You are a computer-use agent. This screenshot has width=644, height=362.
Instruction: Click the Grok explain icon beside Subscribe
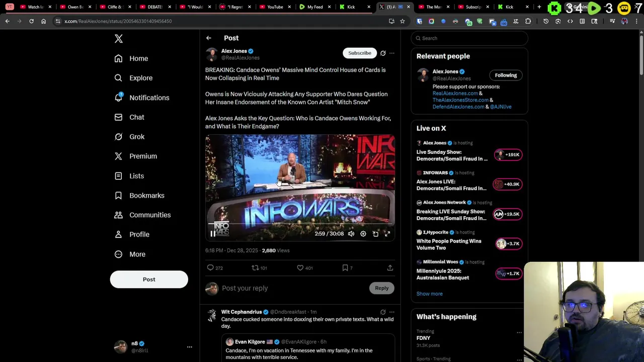(383, 53)
